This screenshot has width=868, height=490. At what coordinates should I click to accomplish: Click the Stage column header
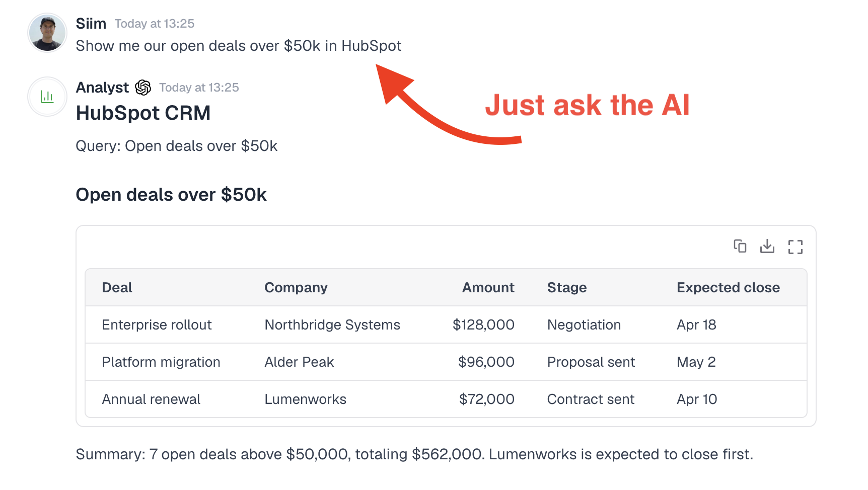(x=566, y=287)
